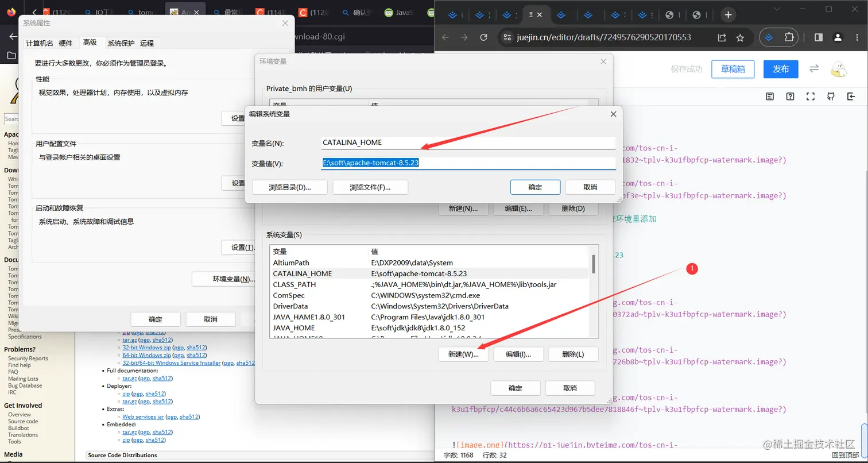Screen dimensions: 868x463
Task: Switch to the 硬件 tab
Action: pyautogui.click(x=65, y=43)
